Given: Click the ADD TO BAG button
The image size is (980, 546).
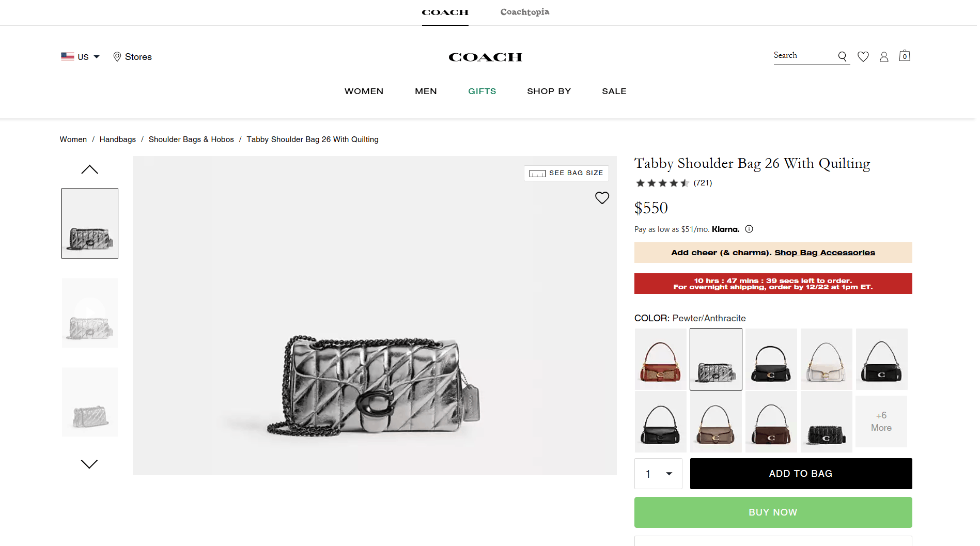Looking at the screenshot, I should pyautogui.click(x=801, y=474).
